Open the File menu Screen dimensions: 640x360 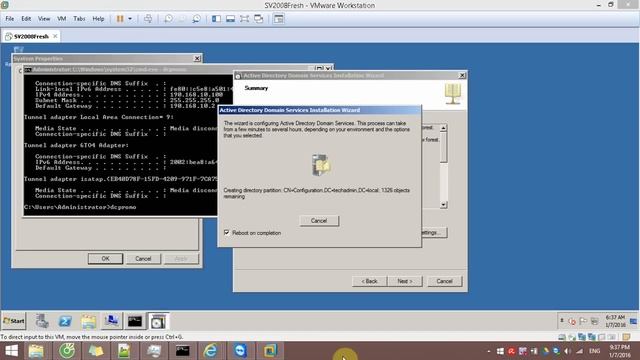9,19
